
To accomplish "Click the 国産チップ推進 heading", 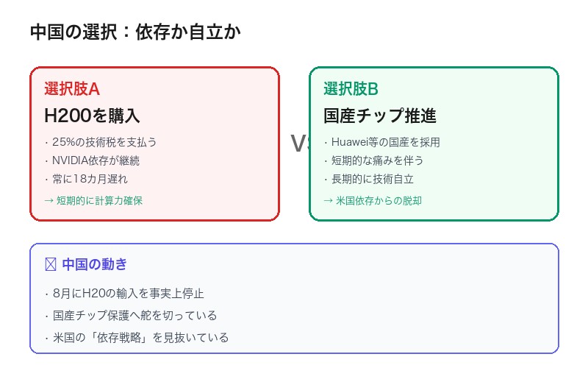I will point(380,116).
